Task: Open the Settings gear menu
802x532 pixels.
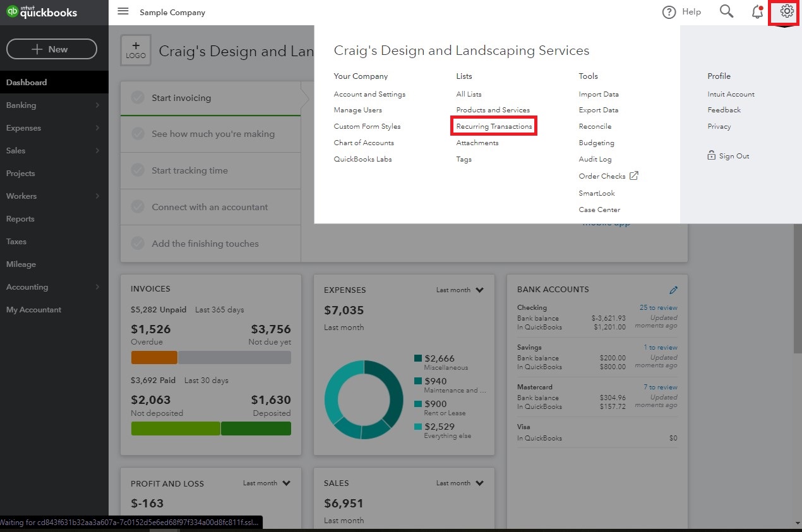Action: pos(785,11)
